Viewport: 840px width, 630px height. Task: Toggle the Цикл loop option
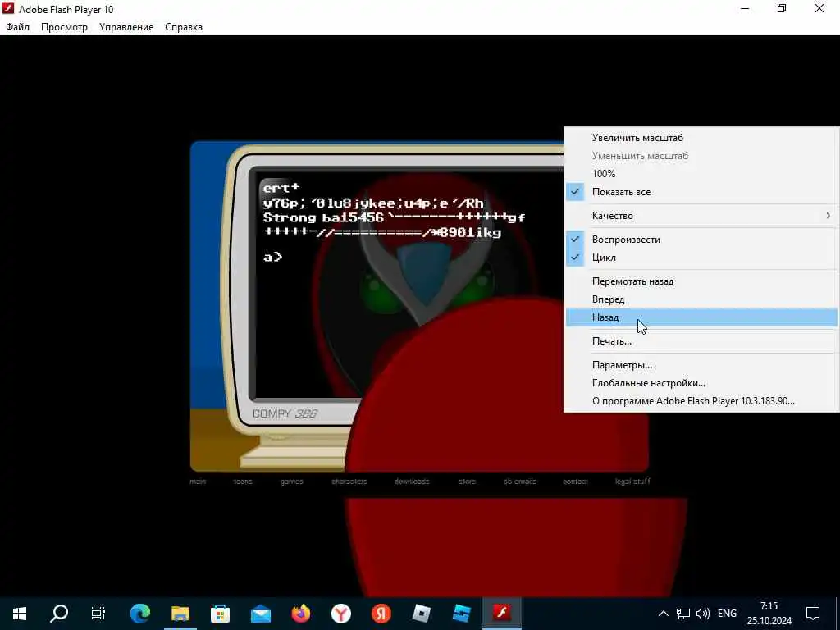702,257
